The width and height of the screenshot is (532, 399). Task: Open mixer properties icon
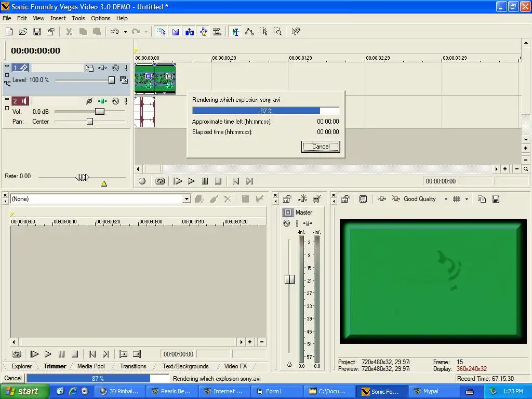(287, 199)
